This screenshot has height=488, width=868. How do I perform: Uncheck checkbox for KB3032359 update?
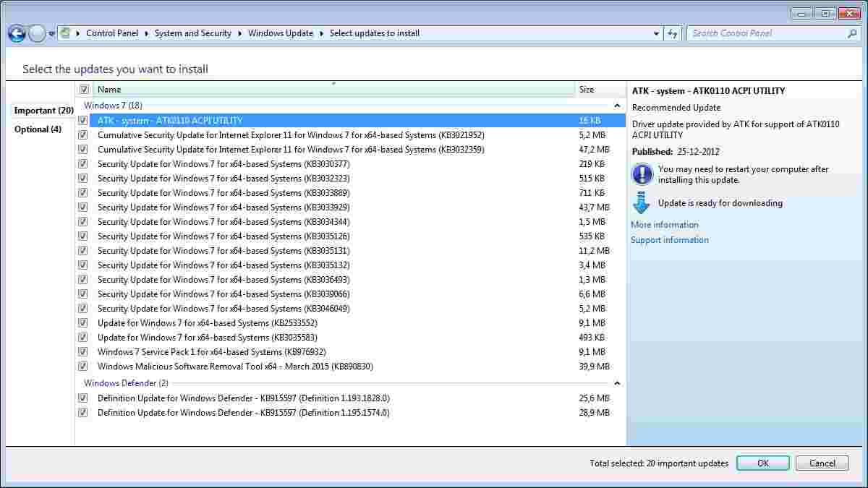tap(83, 150)
